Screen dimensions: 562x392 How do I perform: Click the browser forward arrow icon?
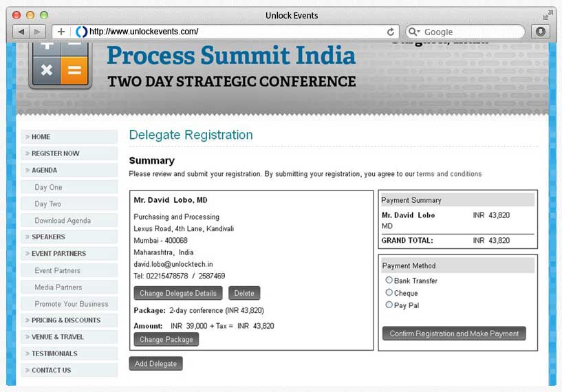[x=37, y=32]
